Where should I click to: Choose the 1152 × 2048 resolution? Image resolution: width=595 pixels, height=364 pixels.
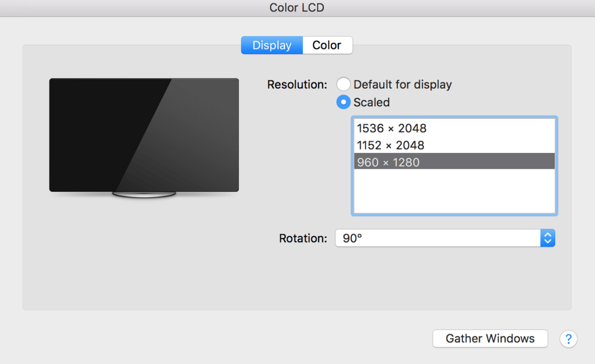(x=391, y=145)
